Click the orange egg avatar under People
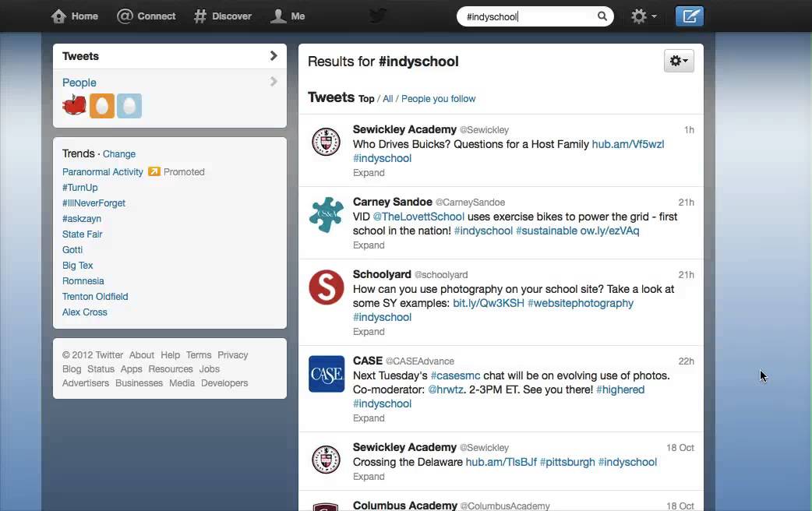Image resolution: width=812 pixels, height=511 pixels. 102,106
